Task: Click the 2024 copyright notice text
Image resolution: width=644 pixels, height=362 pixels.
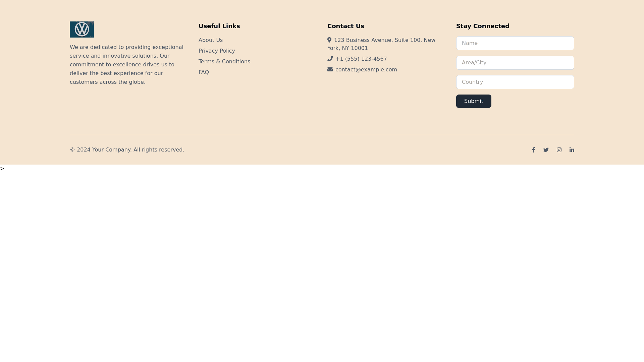Action: (127, 150)
